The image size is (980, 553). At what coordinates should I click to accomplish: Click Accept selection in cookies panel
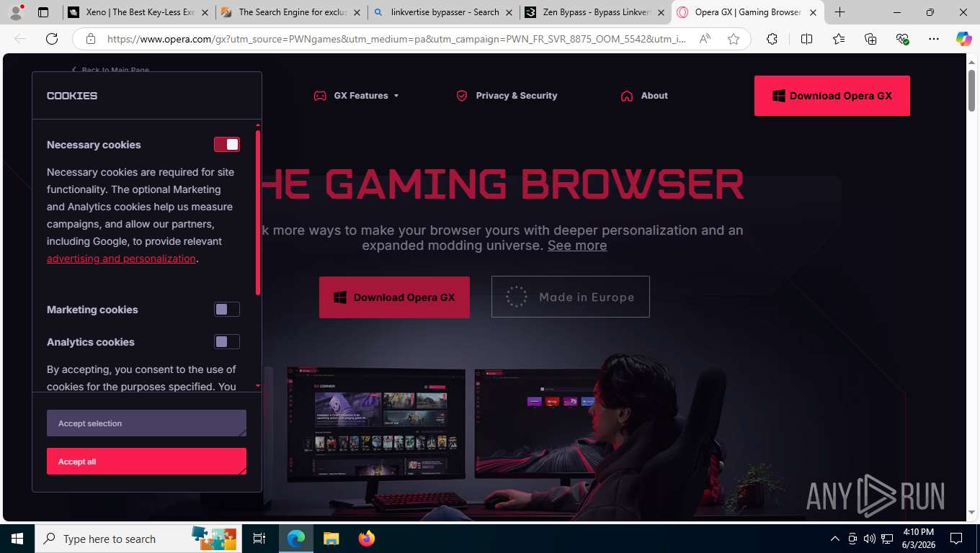tap(146, 423)
